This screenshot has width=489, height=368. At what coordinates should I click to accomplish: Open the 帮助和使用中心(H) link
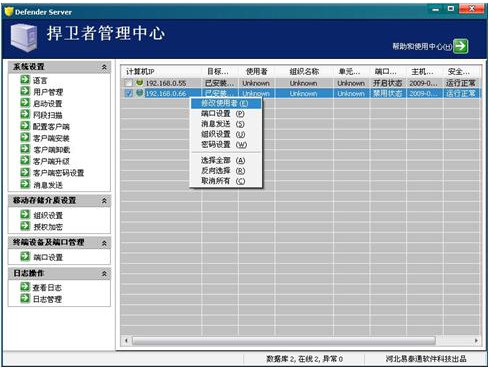(422, 46)
